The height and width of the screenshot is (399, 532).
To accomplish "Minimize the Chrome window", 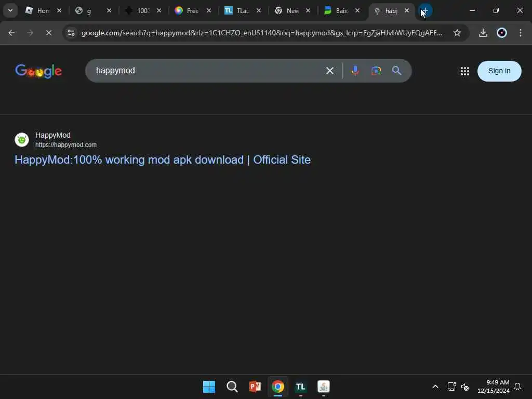I will 472,10.
